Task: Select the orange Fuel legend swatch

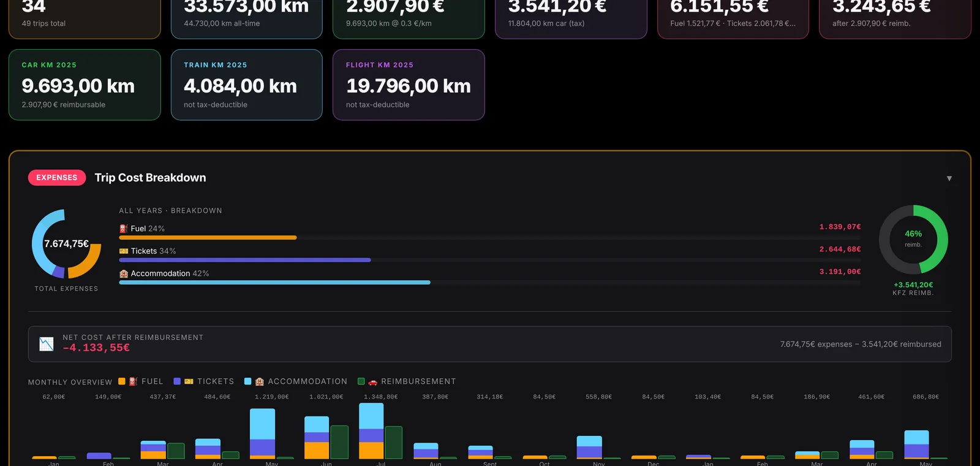Action: (x=122, y=381)
